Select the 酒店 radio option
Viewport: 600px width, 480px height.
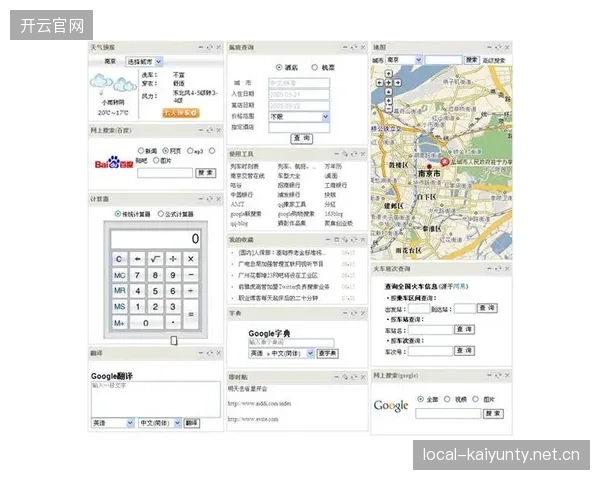click(279, 67)
